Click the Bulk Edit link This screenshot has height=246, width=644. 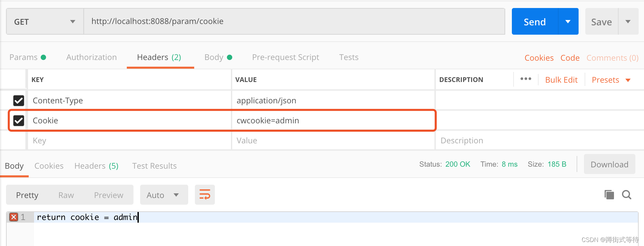(x=561, y=80)
